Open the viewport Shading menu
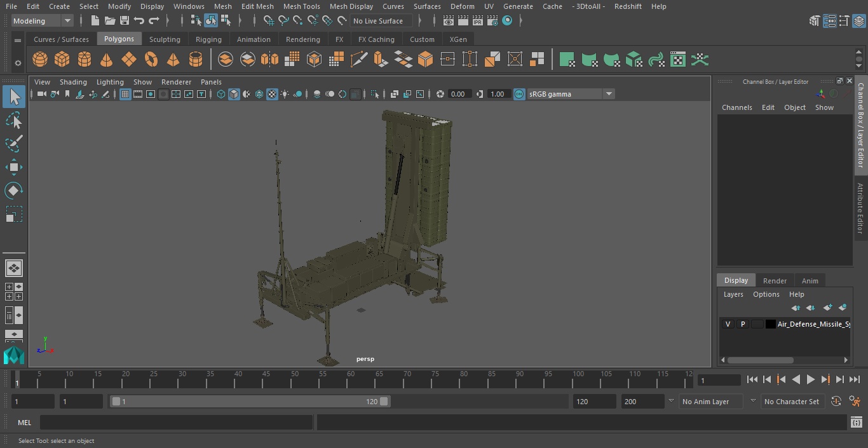868x448 pixels. [x=73, y=82]
